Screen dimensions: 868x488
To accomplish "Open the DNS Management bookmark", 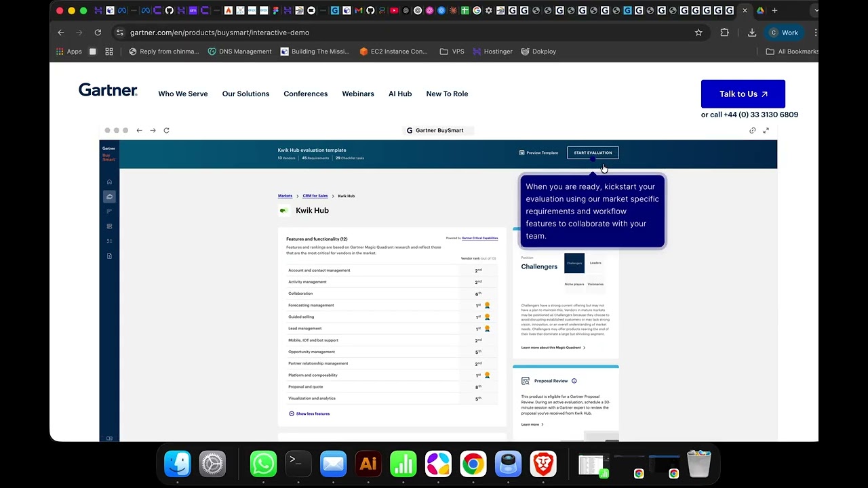I will click(239, 52).
